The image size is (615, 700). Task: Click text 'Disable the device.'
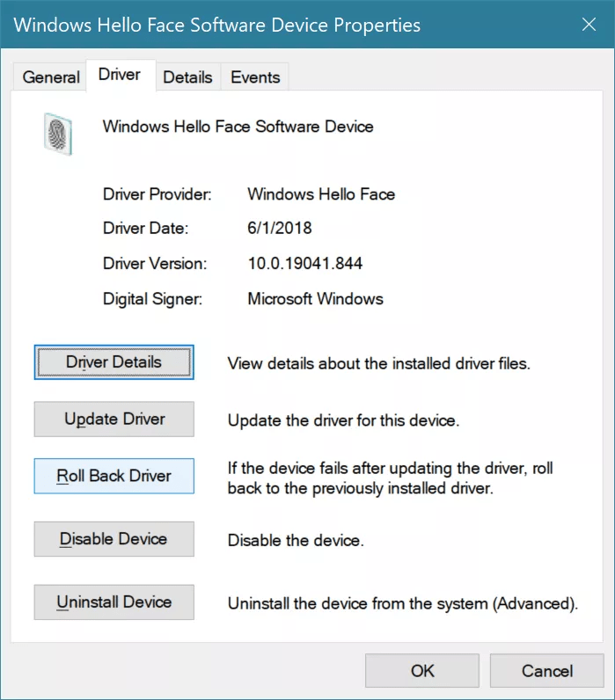point(296,540)
